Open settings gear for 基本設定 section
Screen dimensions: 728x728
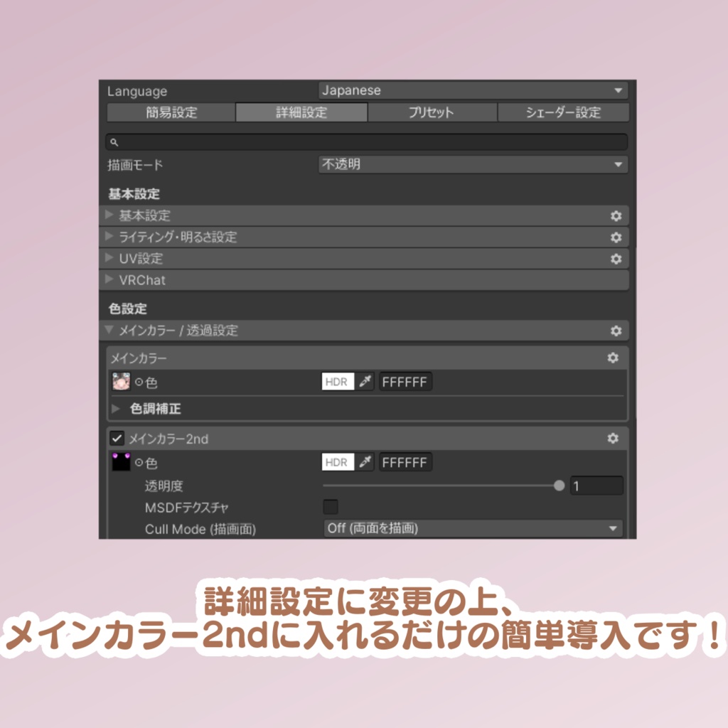click(617, 215)
